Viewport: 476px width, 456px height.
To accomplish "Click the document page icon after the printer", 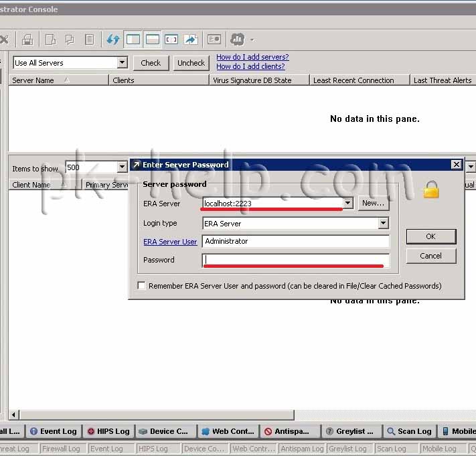I will [x=50, y=40].
